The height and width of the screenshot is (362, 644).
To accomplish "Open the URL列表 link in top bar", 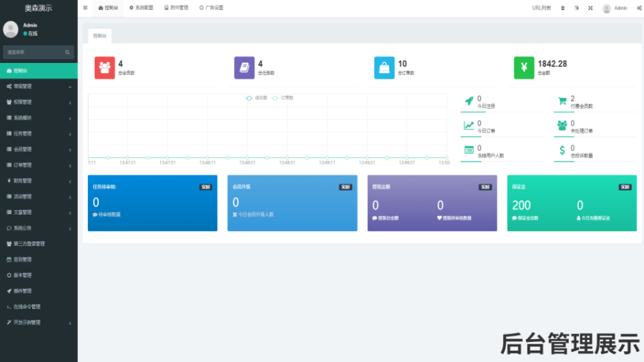I will (x=542, y=8).
